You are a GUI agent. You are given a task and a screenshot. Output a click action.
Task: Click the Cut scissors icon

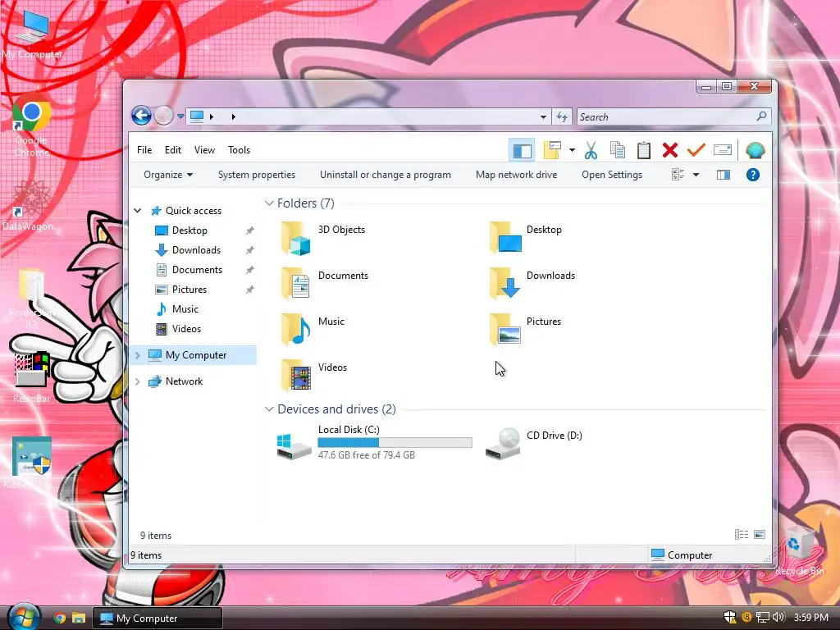(x=591, y=150)
